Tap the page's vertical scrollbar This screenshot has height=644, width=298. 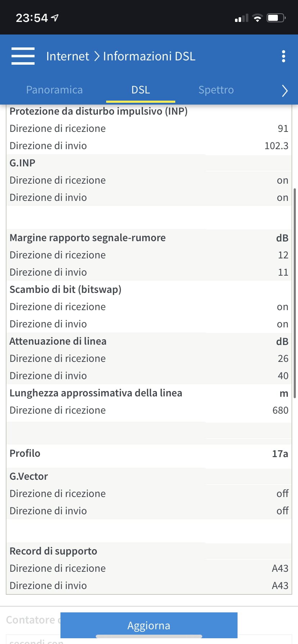[295, 293]
